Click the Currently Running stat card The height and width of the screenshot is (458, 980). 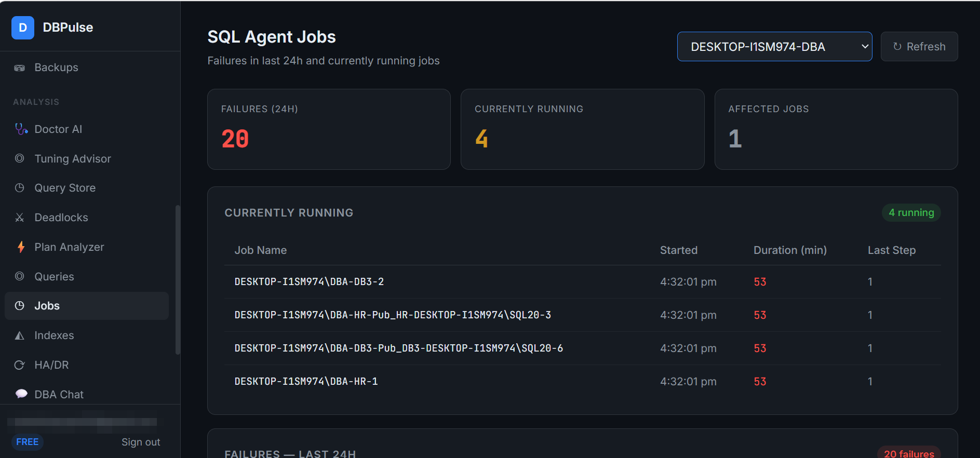coord(582,129)
